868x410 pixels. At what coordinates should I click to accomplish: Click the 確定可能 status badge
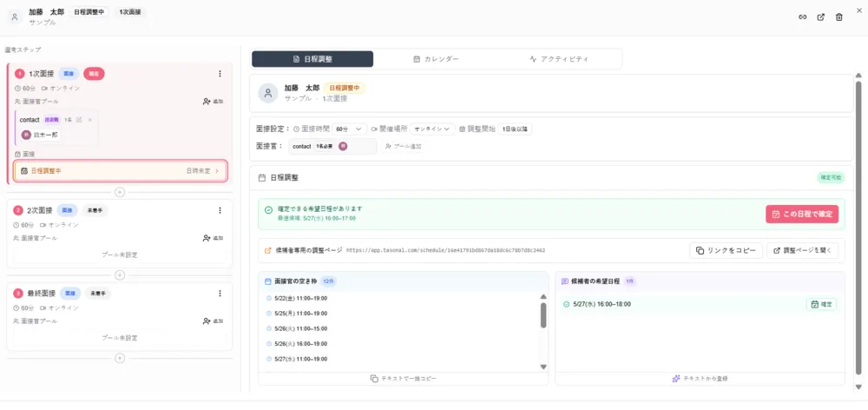coord(831,178)
